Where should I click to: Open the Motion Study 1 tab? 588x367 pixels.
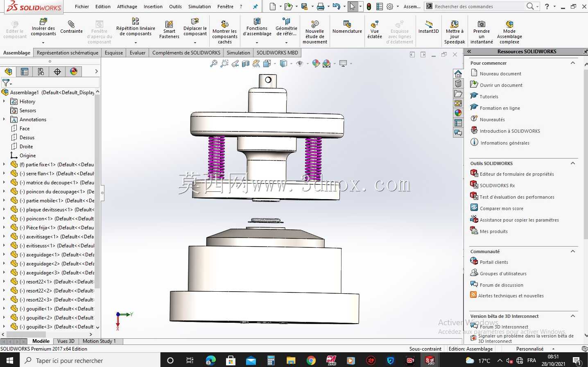click(x=99, y=341)
